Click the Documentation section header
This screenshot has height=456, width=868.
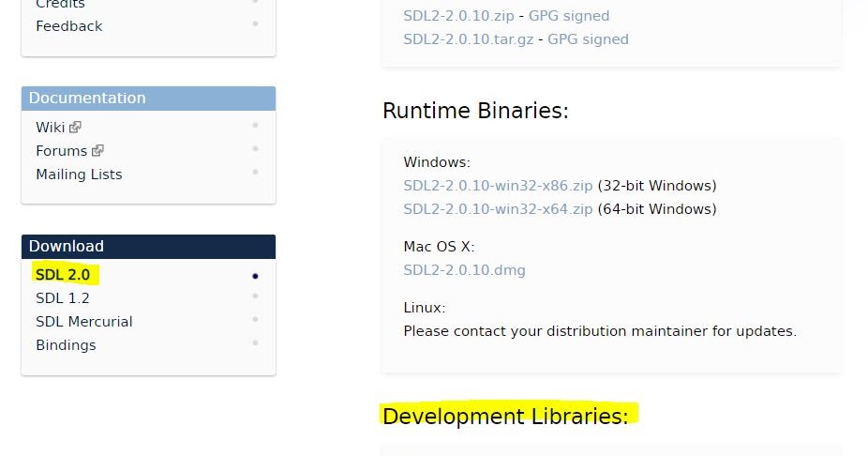point(148,99)
